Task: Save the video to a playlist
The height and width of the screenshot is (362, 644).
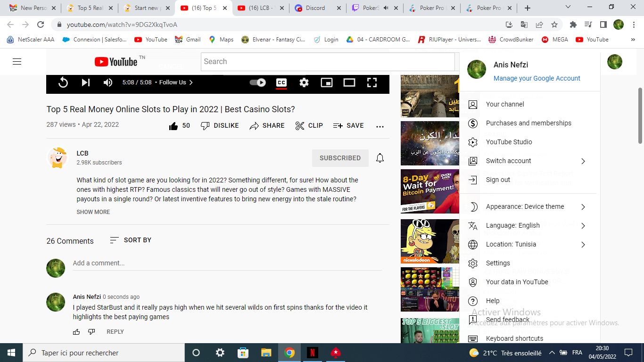Action: [x=348, y=126]
